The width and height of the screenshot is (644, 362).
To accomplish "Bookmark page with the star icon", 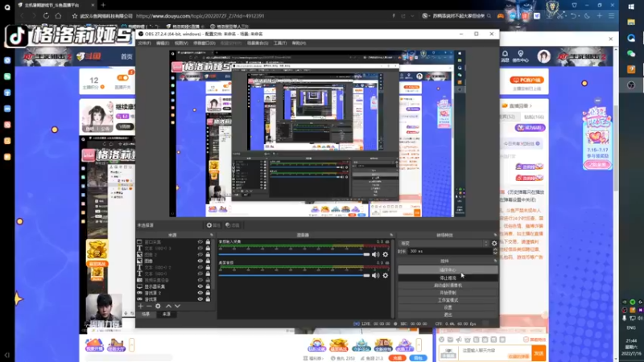I will tap(75, 16).
